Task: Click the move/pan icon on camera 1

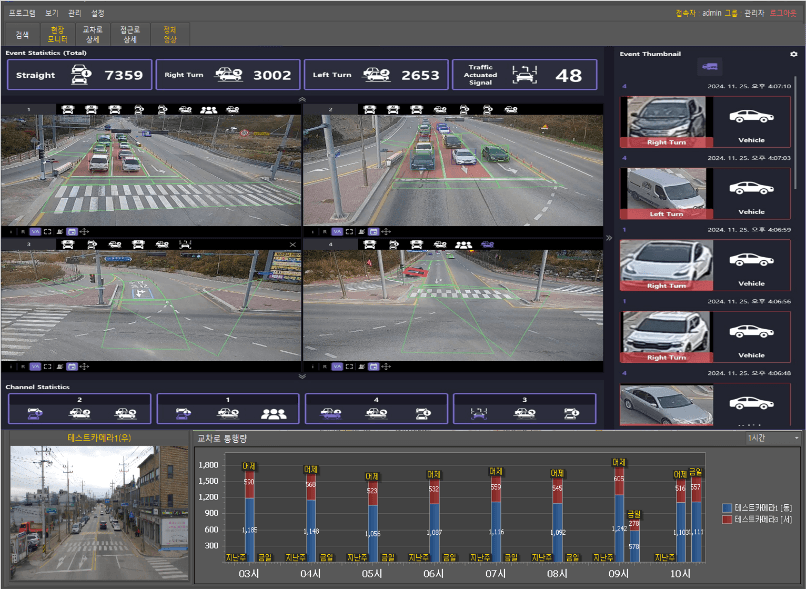Action: coord(84,232)
